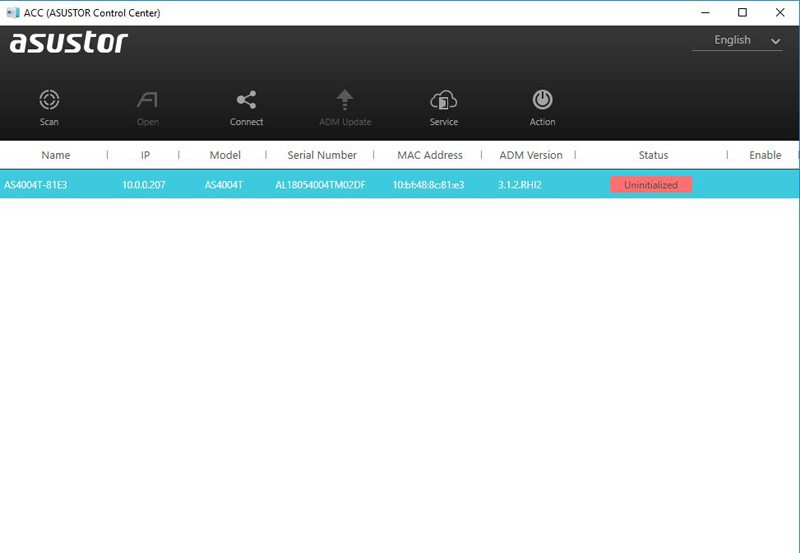
Task: Click the ACC app icon in title bar
Action: click(x=13, y=12)
